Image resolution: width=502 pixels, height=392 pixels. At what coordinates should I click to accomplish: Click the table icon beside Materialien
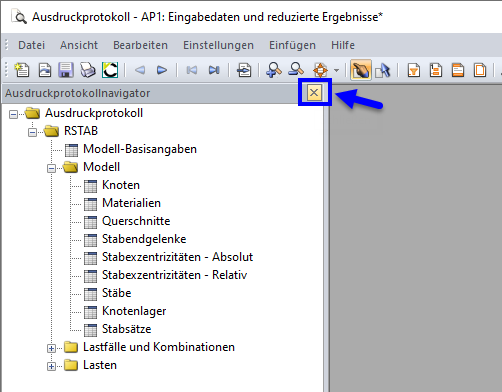pos(90,204)
